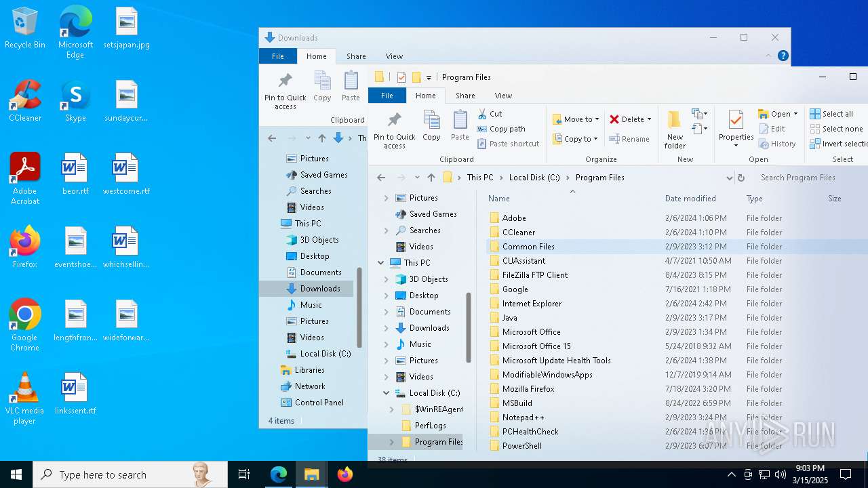Switch to the Share tab in Program Files
868x488 pixels.
[465, 96]
